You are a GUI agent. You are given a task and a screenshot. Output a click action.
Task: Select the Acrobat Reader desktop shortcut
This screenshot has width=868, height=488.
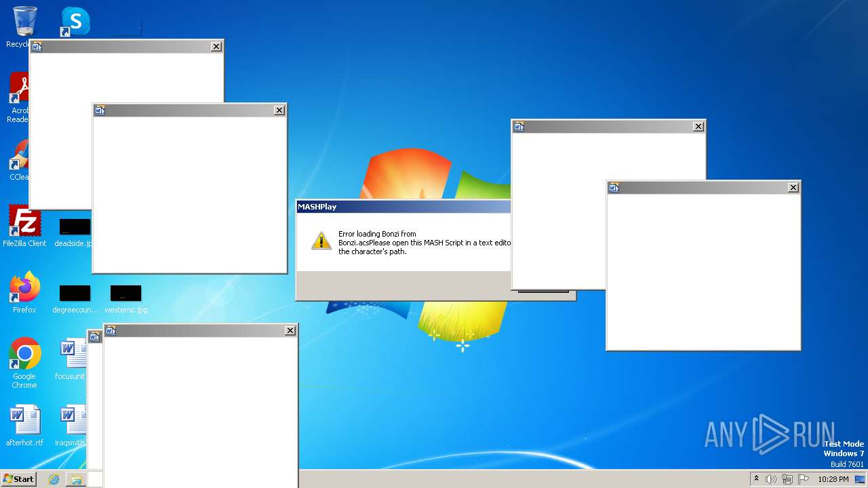coord(20,98)
